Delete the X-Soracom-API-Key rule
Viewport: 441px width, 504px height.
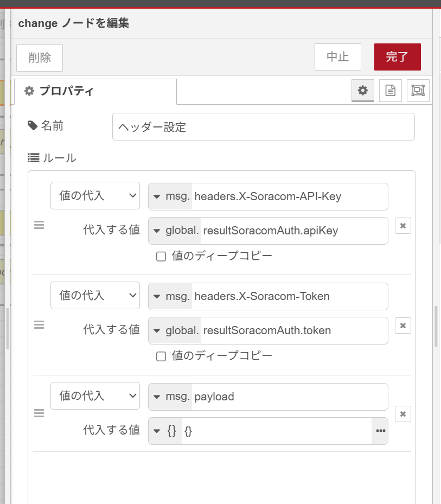click(402, 225)
